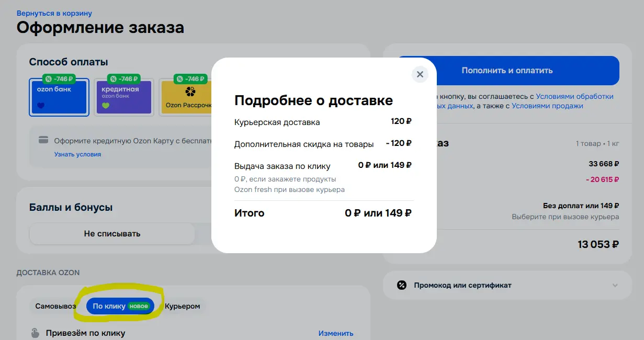The image size is (644, 340).
Task: Click hand icon beside 'Привезём по клику'
Action: tap(35, 333)
